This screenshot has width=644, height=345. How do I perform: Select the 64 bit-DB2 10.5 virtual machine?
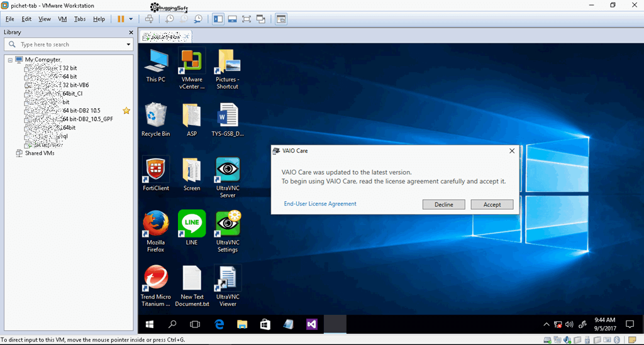click(62, 111)
